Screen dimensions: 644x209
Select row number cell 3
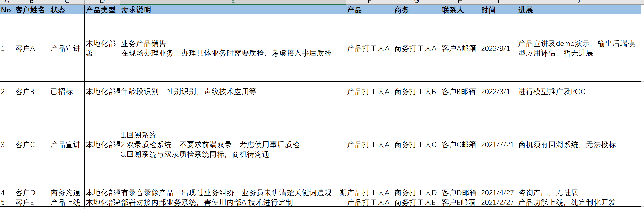coord(7,144)
